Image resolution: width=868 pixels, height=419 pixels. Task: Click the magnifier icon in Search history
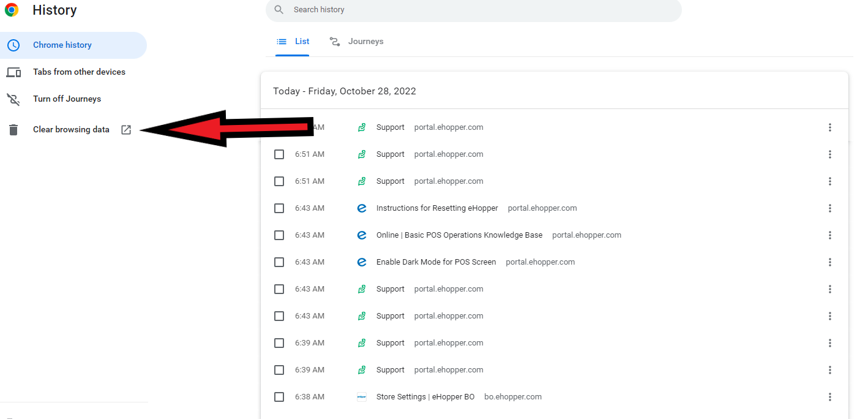pos(279,10)
